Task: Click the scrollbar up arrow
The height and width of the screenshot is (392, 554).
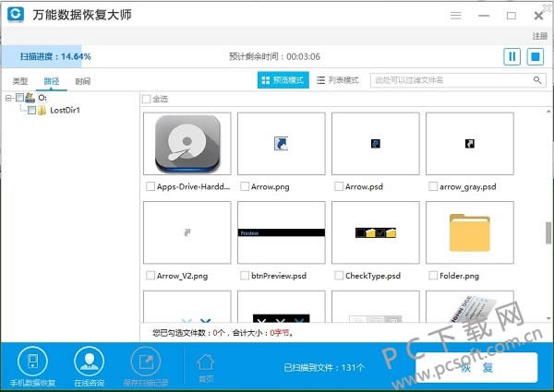Action: (548, 111)
